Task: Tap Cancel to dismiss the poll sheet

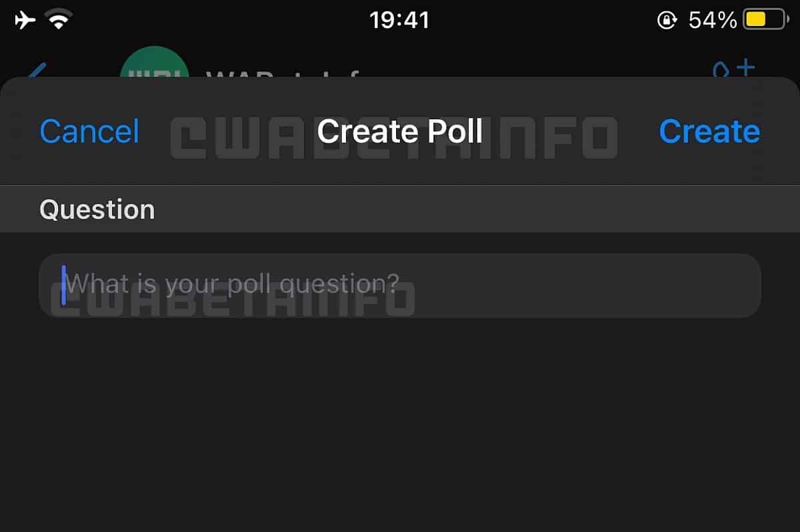Action: point(89,131)
